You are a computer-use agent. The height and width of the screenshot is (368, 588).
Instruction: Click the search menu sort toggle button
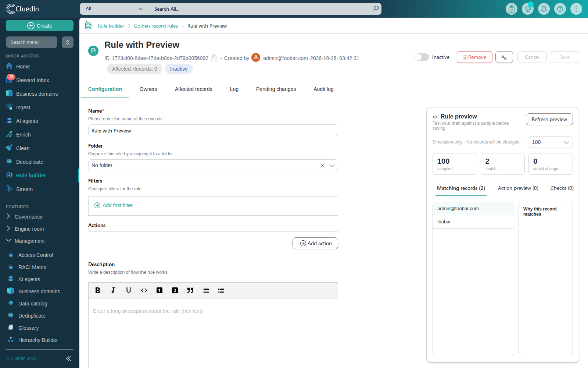click(68, 42)
